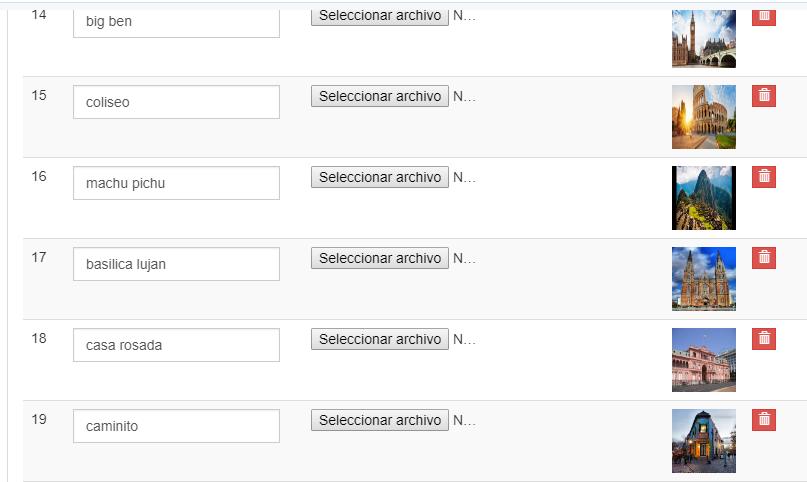
Task: Upload a file for casa rosada
Action: [x=380, y=339]
